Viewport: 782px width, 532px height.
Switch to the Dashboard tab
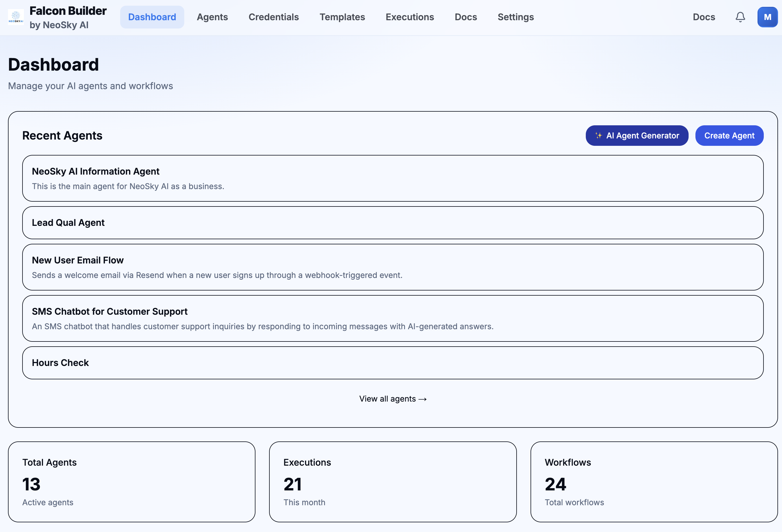coord(152,17)
